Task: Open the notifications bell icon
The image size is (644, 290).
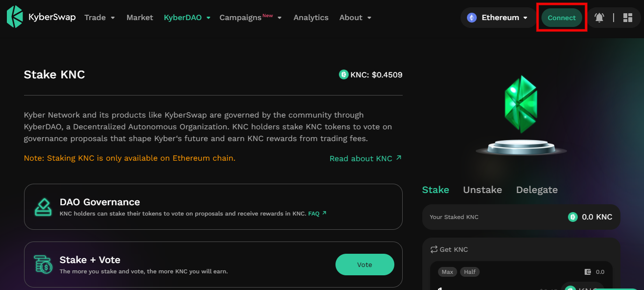Action: (599, 18)
